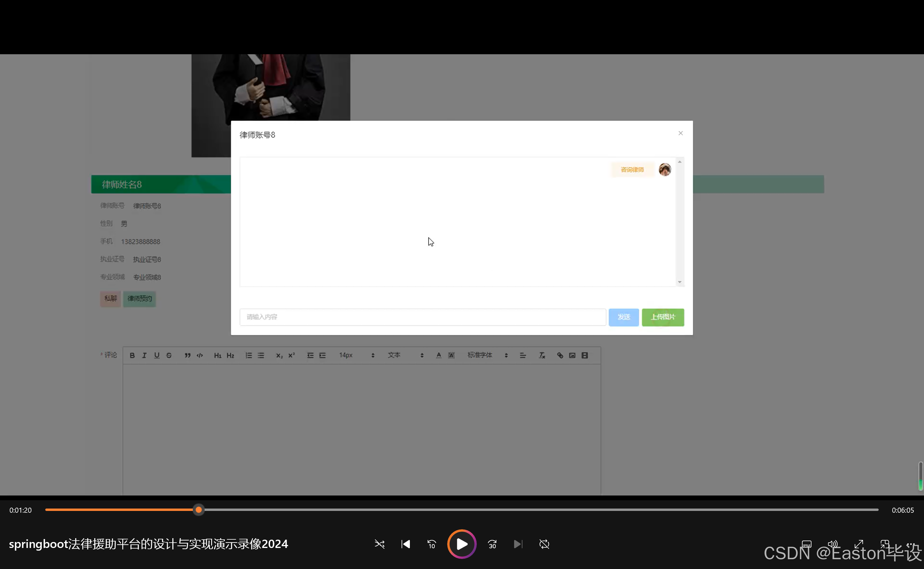The height and width of the screenshot is (569, 924).
Task: Enter fullscreen with the expand arrows icon
Action: (859, 544)
